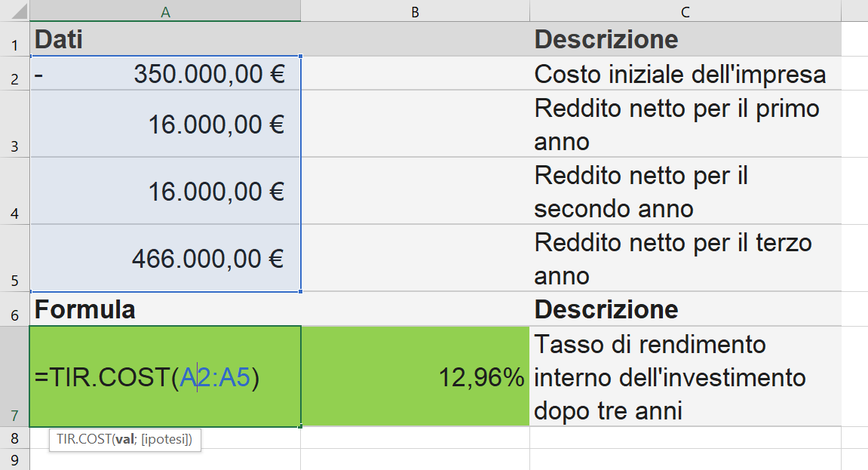Click the row 3 header
The height and width of the screenshot is (470, 868).
[14, 124]
